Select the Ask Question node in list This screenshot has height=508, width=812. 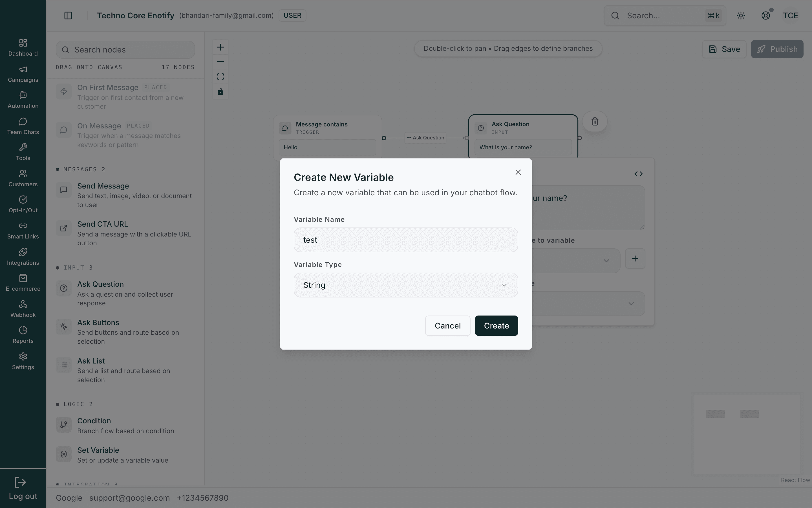tap(125, 293)
